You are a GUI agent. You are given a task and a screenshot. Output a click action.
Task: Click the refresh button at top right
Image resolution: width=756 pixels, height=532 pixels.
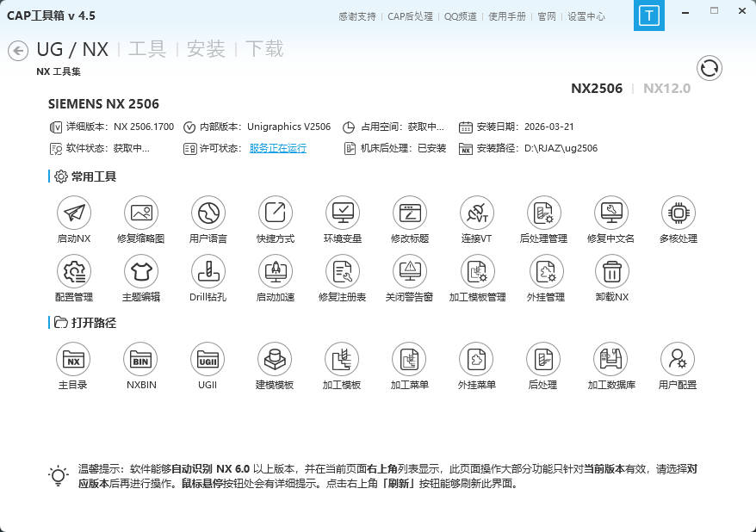pos(710,68)
